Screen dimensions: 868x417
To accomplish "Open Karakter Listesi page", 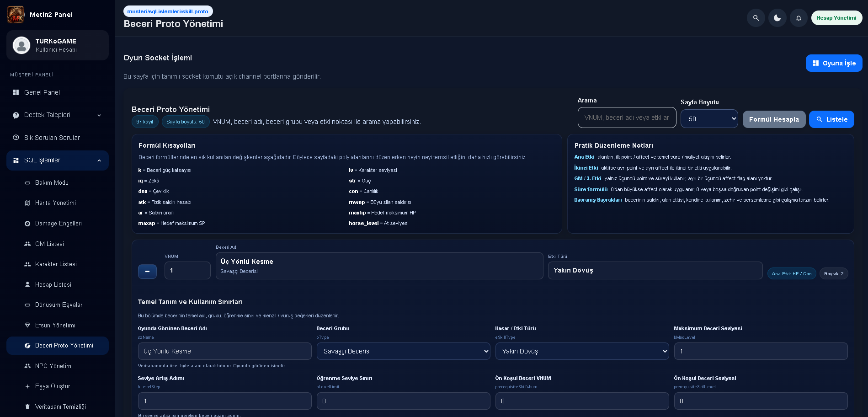I will point(58,264).
